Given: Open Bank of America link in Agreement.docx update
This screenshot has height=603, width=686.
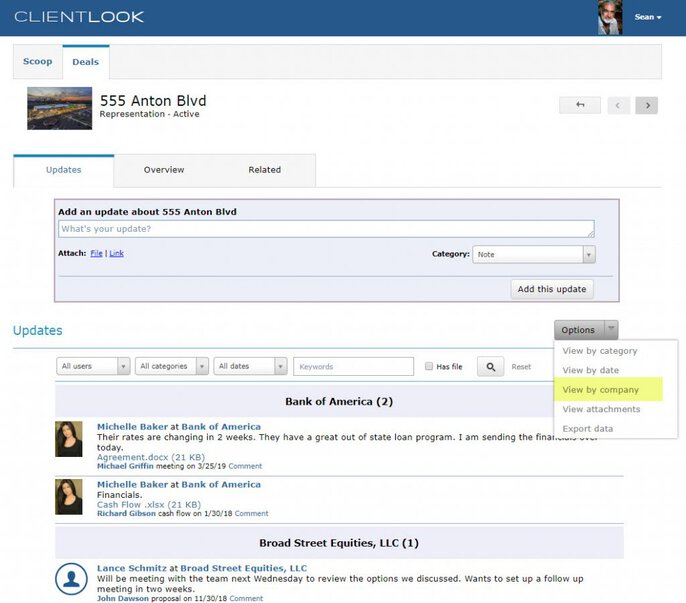Looking at the screenshot, I should 221,427.
